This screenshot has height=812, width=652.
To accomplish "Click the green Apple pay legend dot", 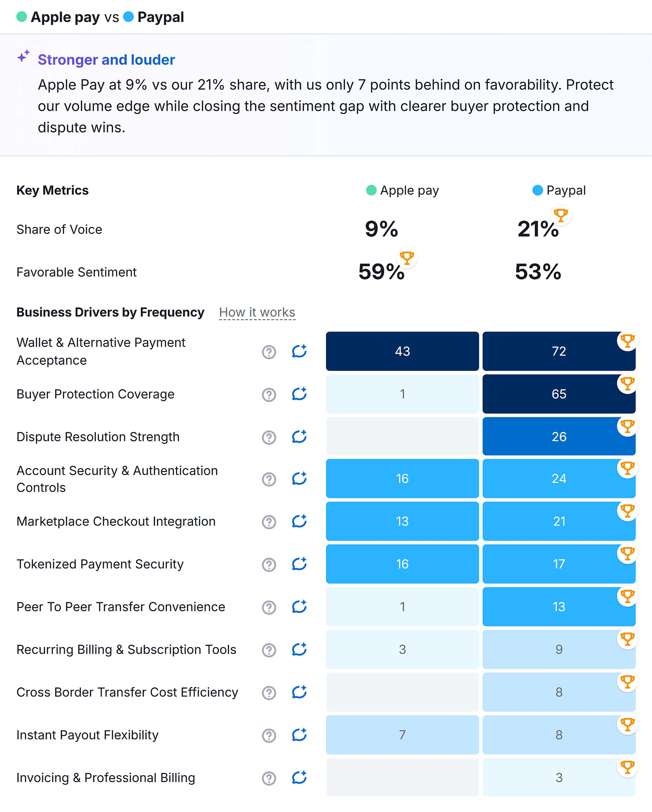I will click(x=22, y=17).
